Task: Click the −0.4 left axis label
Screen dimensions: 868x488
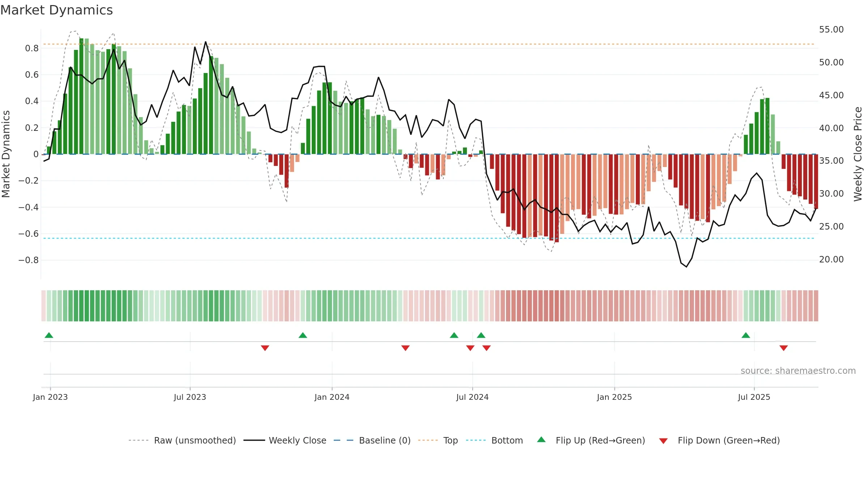Action: (x=29, y=207)
